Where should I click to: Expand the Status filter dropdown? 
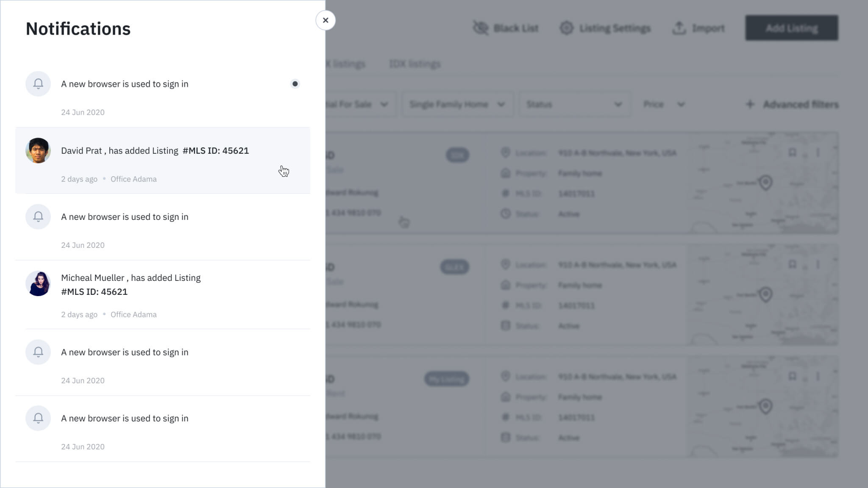pos(574,104)
